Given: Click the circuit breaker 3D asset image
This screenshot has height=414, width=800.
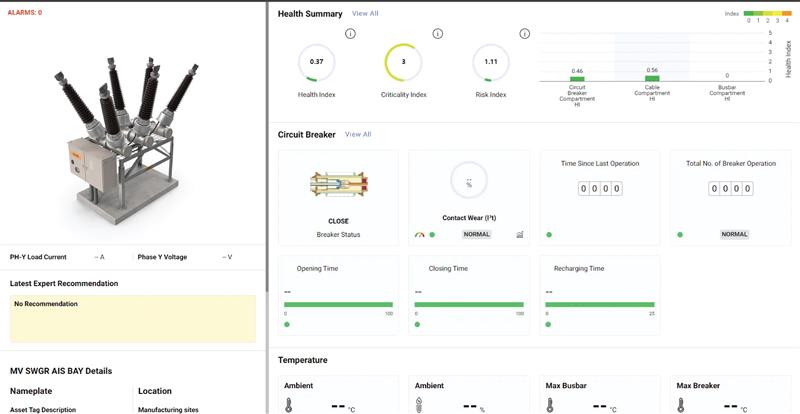Looking at the screenshot, I should point(132,128).
